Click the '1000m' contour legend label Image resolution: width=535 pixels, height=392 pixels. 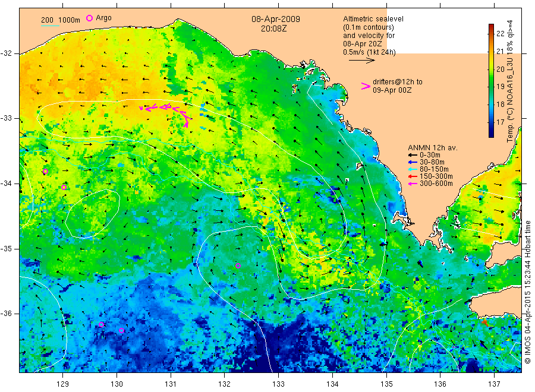(x=70, y=20)
